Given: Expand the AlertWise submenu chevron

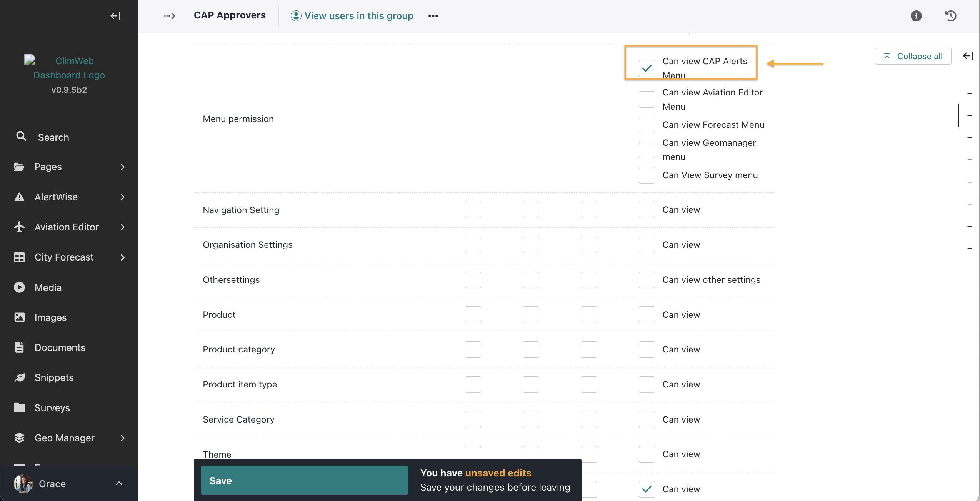Looking at the screenshot, I should (x=123, y=197).
